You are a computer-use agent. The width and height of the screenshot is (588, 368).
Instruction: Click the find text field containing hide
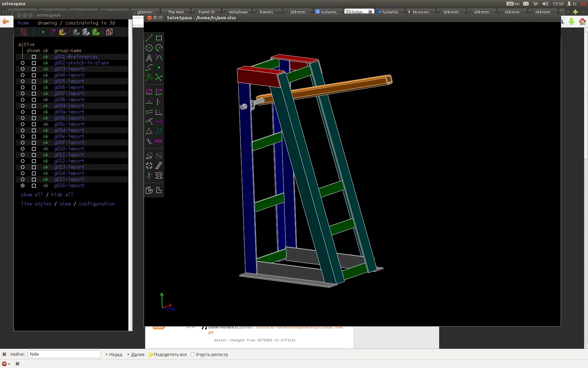pyautogui.click(x=64, y=354)
